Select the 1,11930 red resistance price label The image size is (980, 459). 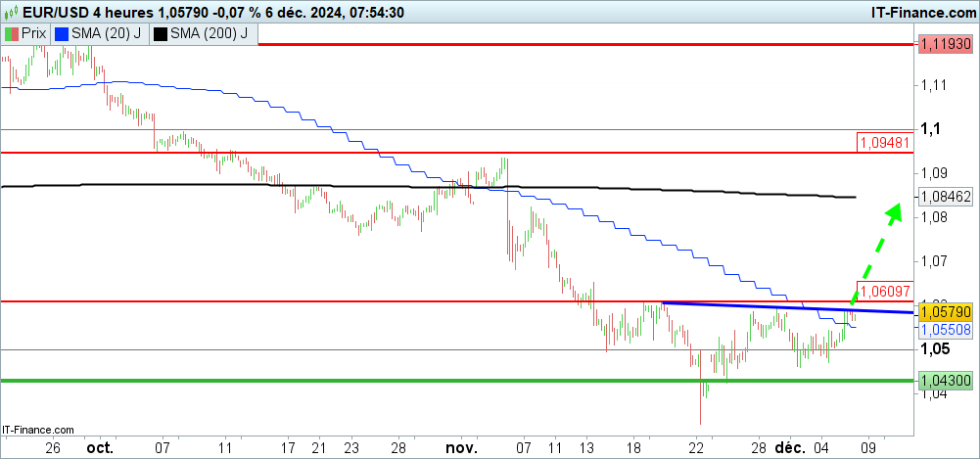946,44
